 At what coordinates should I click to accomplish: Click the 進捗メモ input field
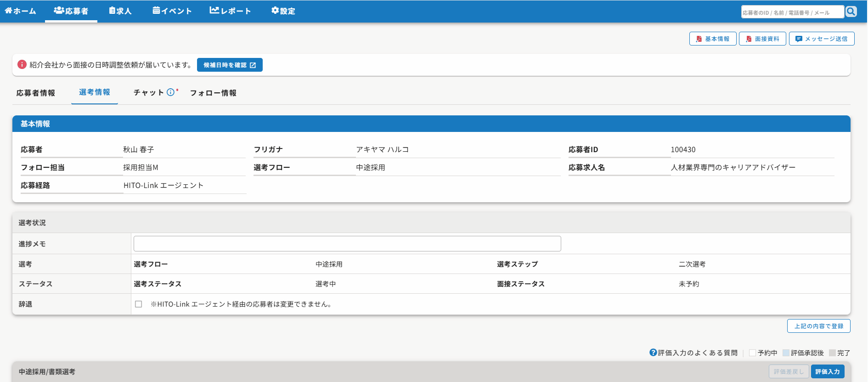(347, 244)
